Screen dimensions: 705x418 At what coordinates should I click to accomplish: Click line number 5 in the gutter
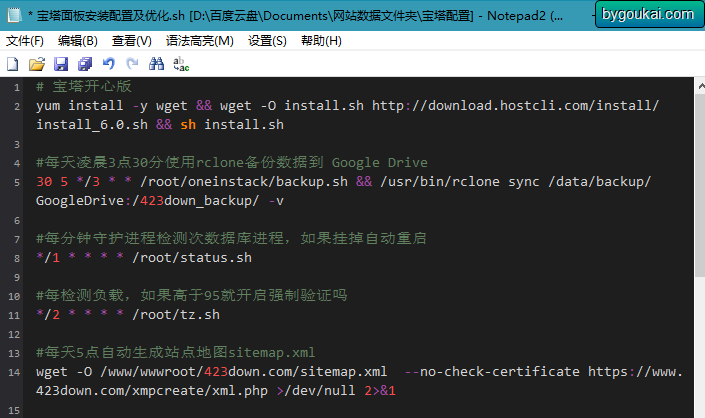click(x=17, y=182)
